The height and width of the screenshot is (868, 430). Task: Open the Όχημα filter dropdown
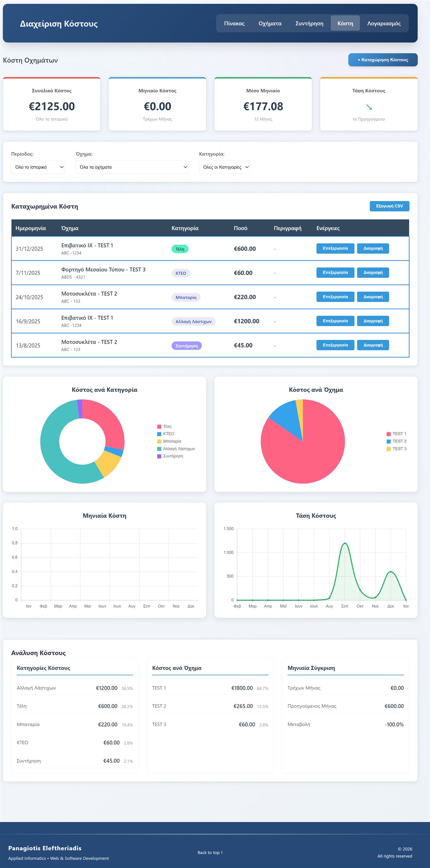tap(132, 167)
